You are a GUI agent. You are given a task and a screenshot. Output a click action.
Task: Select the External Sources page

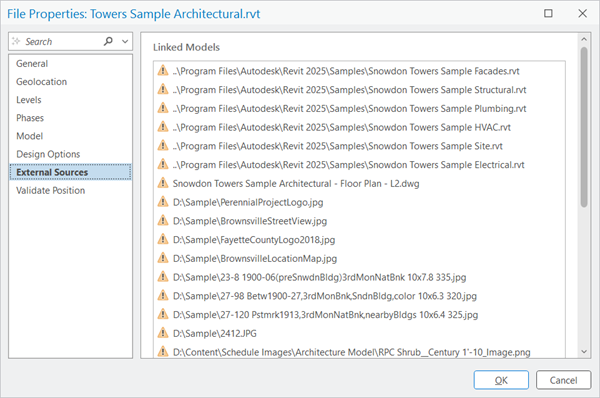click(x=71, y=172)
